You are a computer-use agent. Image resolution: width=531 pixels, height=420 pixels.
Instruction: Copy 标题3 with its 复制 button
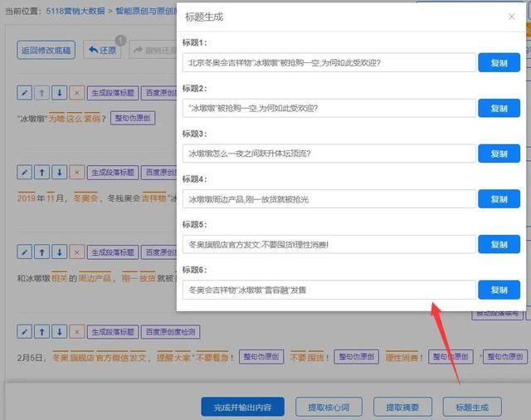tap(499, 154)
